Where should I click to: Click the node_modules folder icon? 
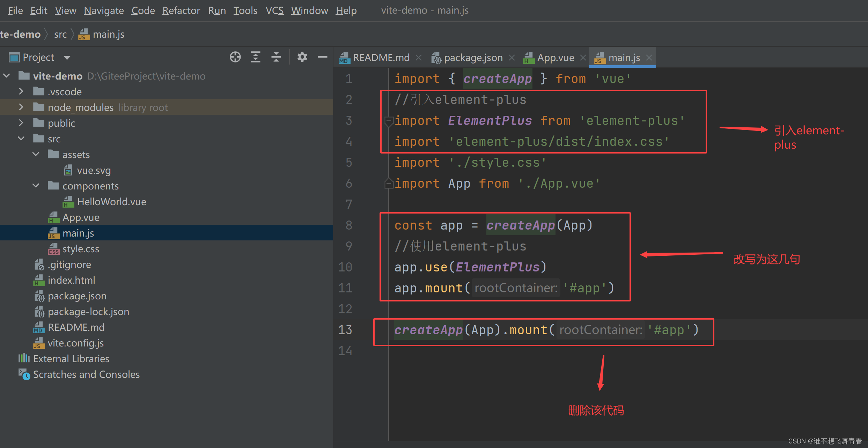tap(38, 107)
